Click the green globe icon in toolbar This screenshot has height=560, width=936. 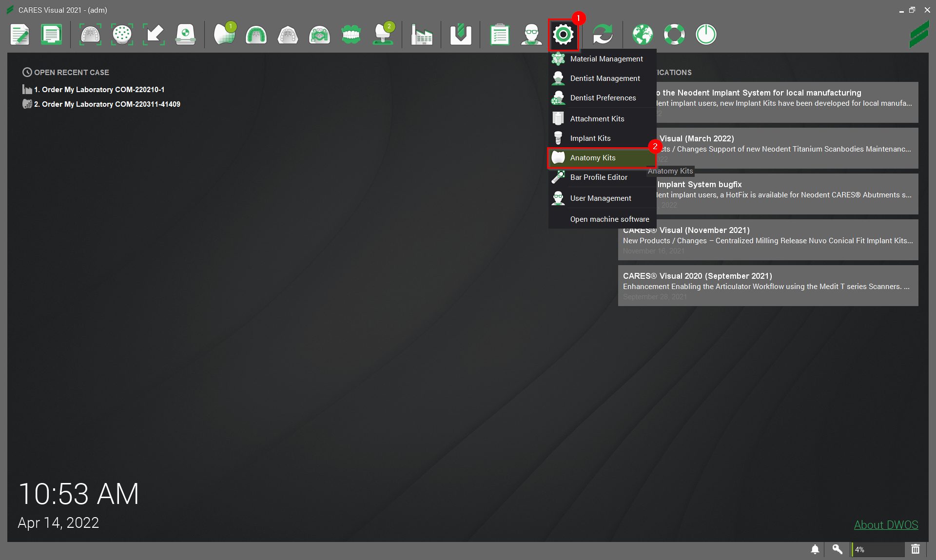(643, 35)
